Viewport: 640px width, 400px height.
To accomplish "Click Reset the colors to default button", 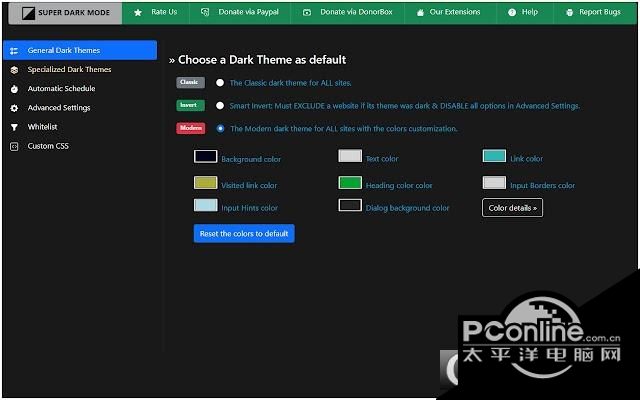I will pyautogui.click(x=244, y=233).
